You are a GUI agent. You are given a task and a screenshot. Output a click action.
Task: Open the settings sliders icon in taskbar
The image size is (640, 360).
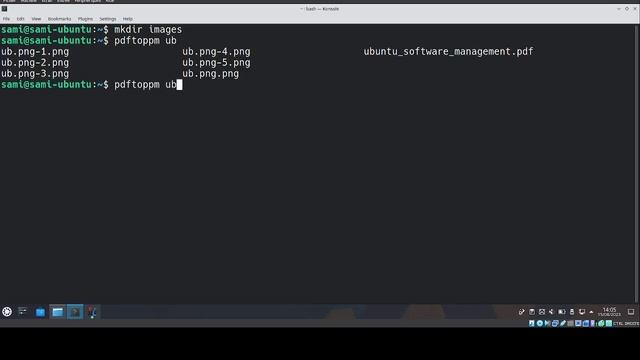tap(23, 312)
